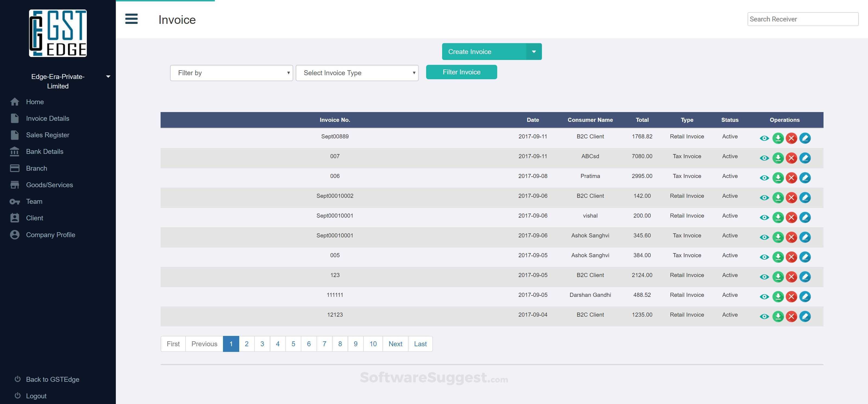View vishal's invoice with eye icon
The image size is (868, 404).
[764, 217]
